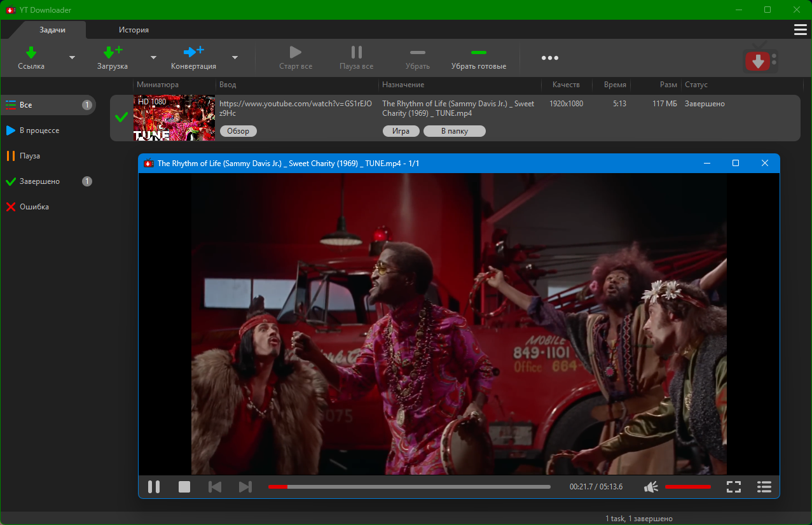Select the Завершено filter in sidebar
The height and width of the screenshot is (525, 812).
[x=39, y=181]
